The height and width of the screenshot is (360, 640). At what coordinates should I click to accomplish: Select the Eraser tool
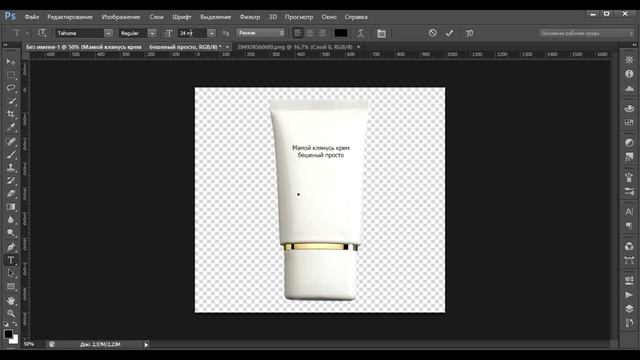(x=11, y=193)
